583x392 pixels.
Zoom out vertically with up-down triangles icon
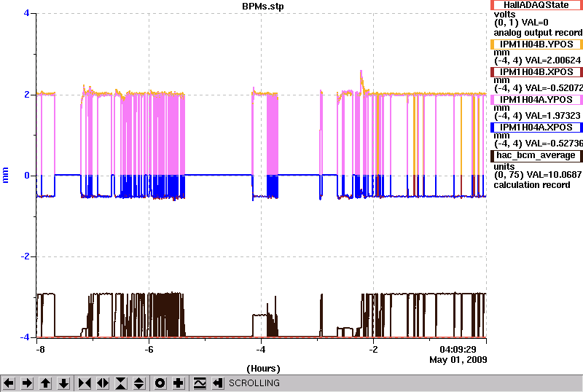pyautogui.click(x=139, y=383)
